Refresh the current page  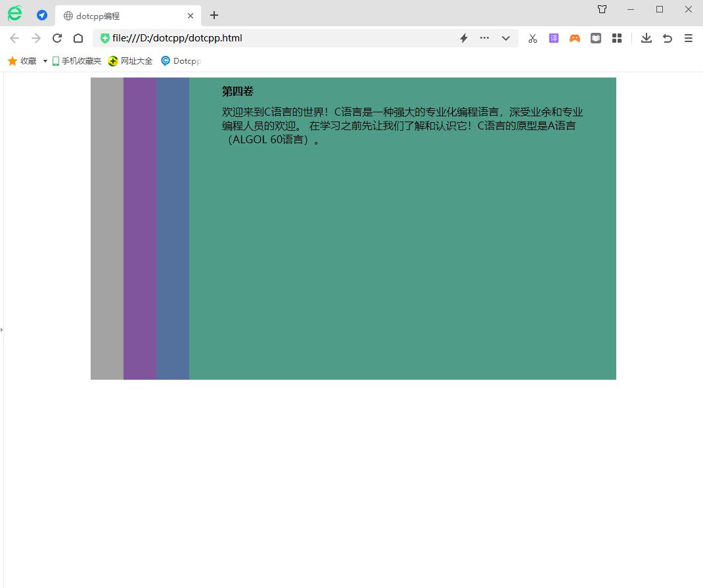(x=57, y=38)
